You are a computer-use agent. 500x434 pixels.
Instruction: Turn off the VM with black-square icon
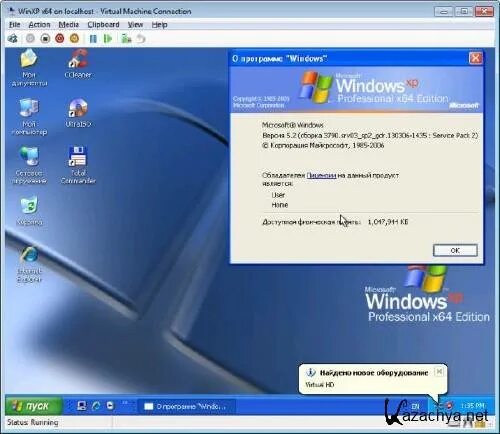coord(45,39)
